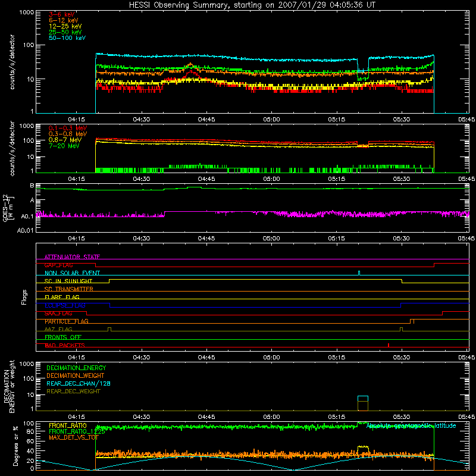Click the Degrees or % axis title
476x476 pixels.
pos(15,446)
